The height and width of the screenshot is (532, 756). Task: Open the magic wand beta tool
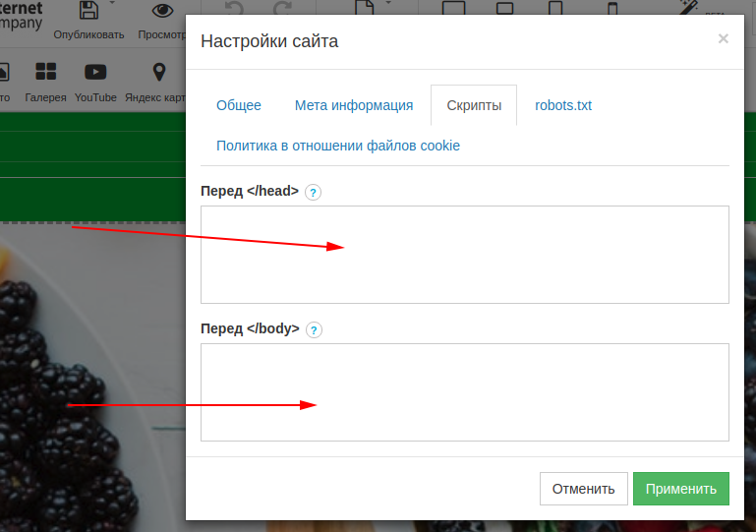pos(688,9)
